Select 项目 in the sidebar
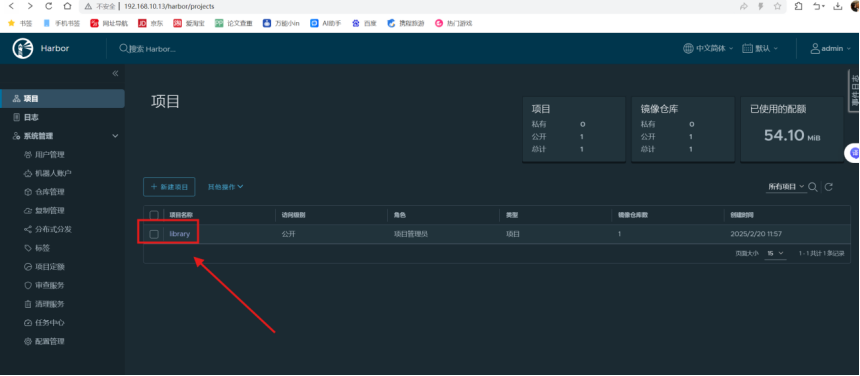Screen dimensions: 860x376 click(x=62, y=99)
